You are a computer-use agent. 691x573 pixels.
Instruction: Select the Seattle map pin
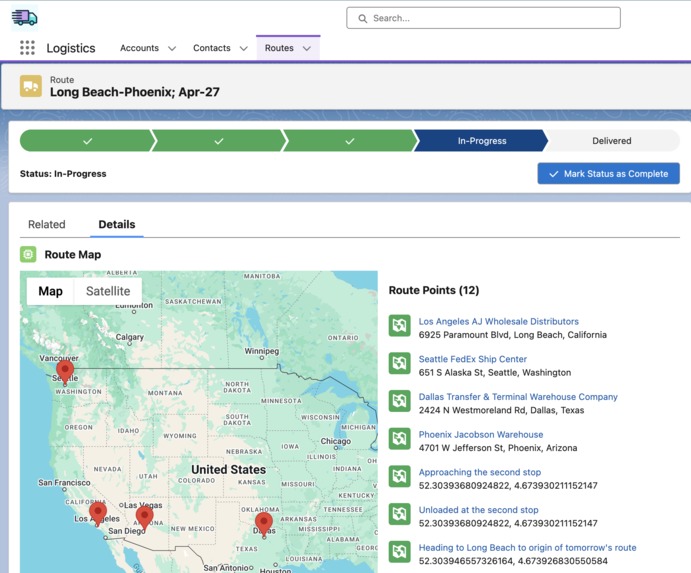click(65, 371)
